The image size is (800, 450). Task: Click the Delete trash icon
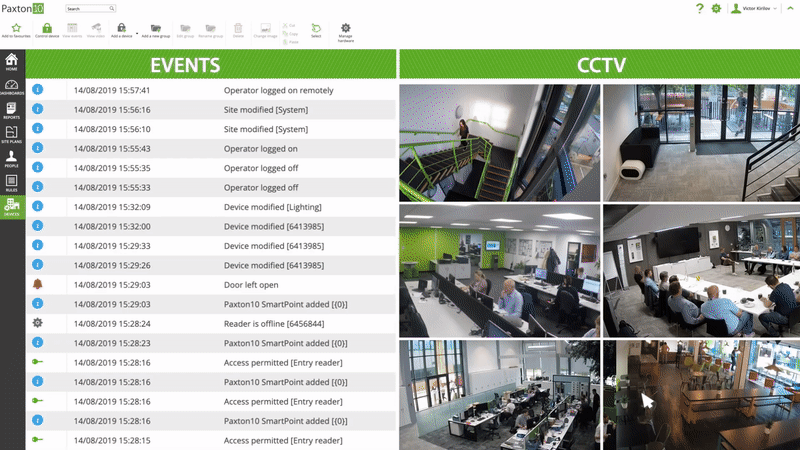[238, 28]
